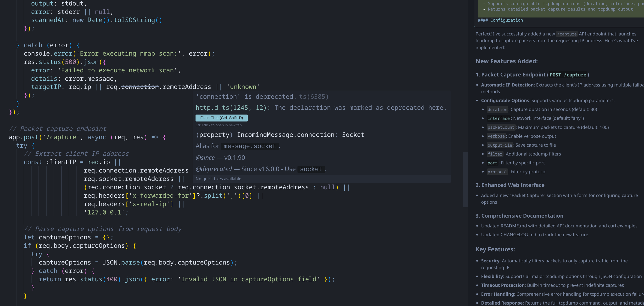
Task: Click 'message.socket' code in hover tooltip
Action: click(250, 146)
